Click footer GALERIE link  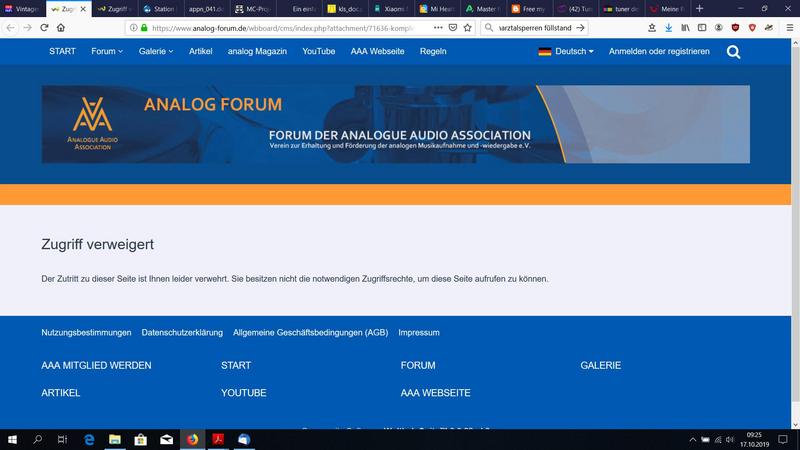(x=601, y=365)
